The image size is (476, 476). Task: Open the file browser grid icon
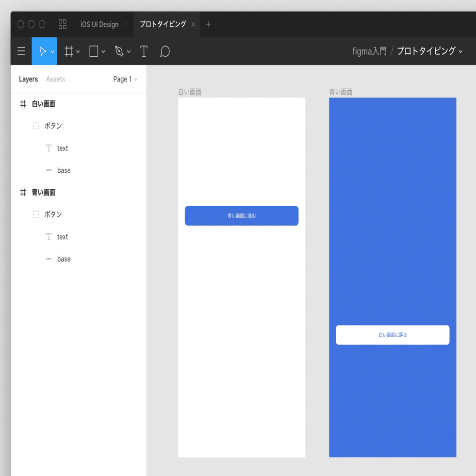63,24
